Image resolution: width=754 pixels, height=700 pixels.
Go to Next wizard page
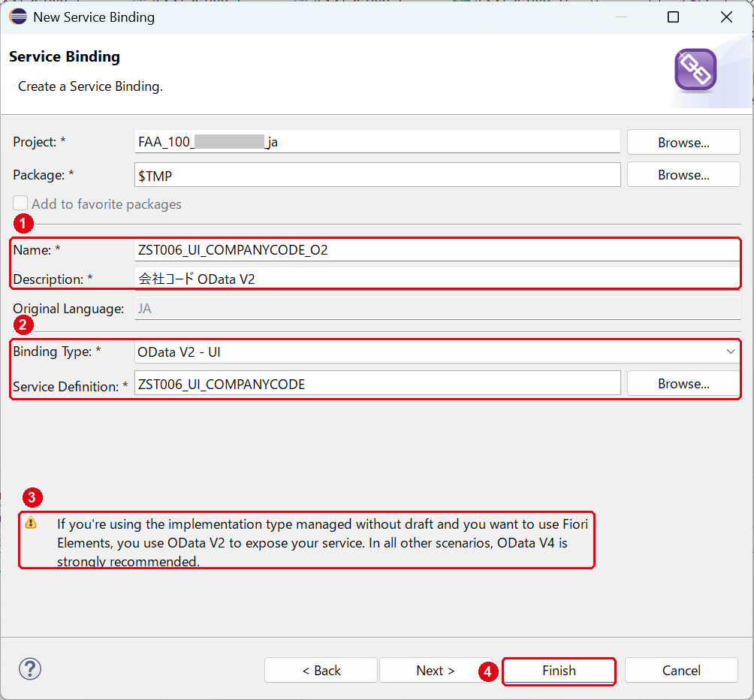point(435,670)
